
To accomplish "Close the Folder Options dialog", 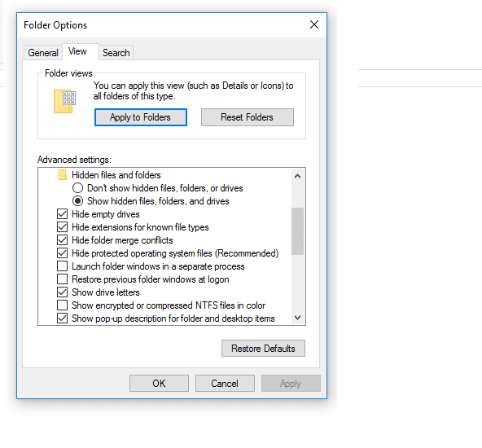I will (x=313, y=24).
